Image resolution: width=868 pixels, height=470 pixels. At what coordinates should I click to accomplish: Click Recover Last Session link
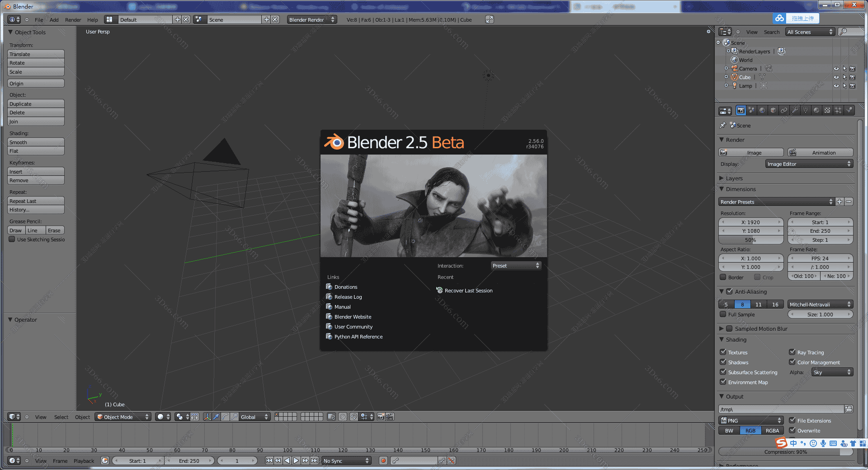tap(468, 291)
